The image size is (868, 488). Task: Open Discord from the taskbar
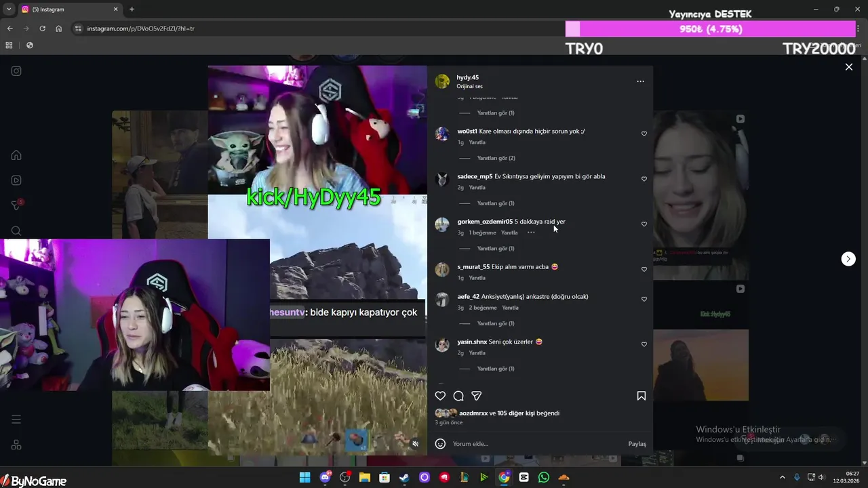(325, 477)
